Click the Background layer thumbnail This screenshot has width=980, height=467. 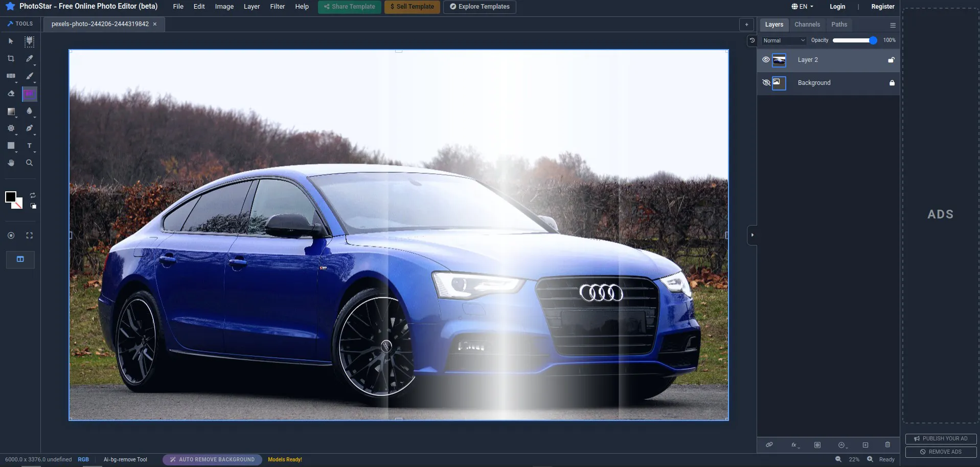779,83
